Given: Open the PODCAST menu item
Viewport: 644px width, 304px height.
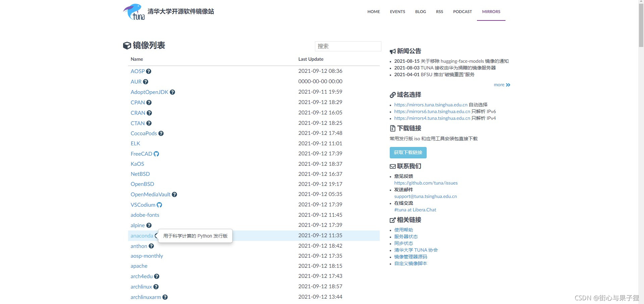Looking at the screenshot, I should pos(463,12).
